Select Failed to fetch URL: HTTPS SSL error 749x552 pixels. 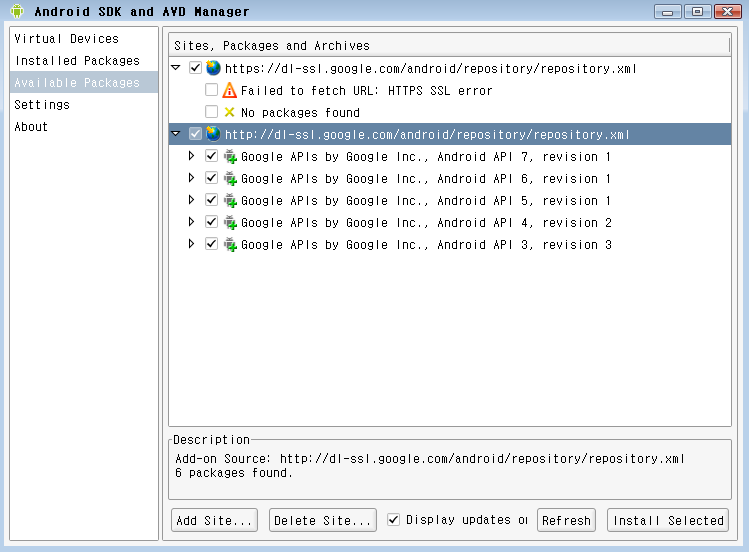point(366,90)
